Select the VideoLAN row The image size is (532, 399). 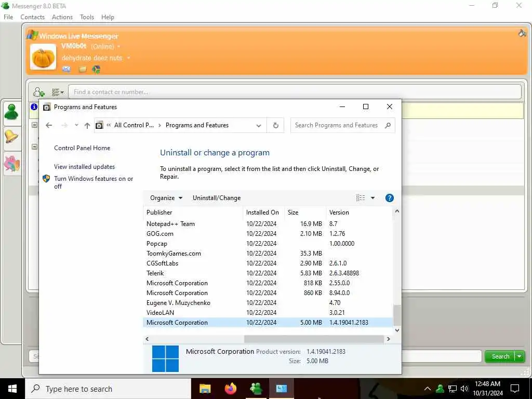[268, 312]
